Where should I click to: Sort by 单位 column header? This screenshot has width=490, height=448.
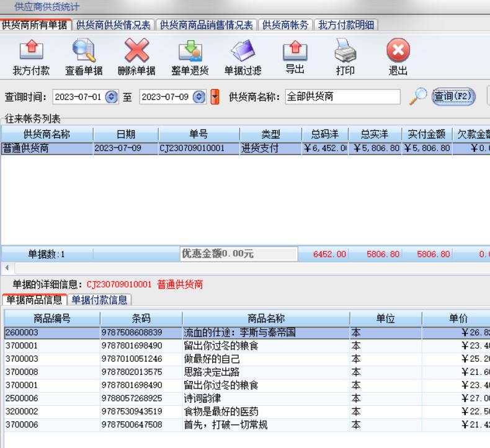tap(386, 318)
